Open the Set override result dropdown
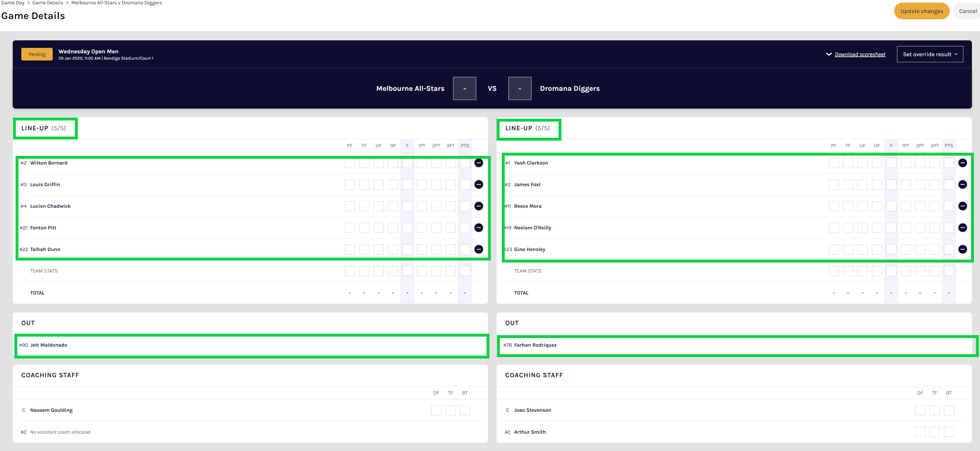The image size is (980, 451). click(x=930, y=54)
